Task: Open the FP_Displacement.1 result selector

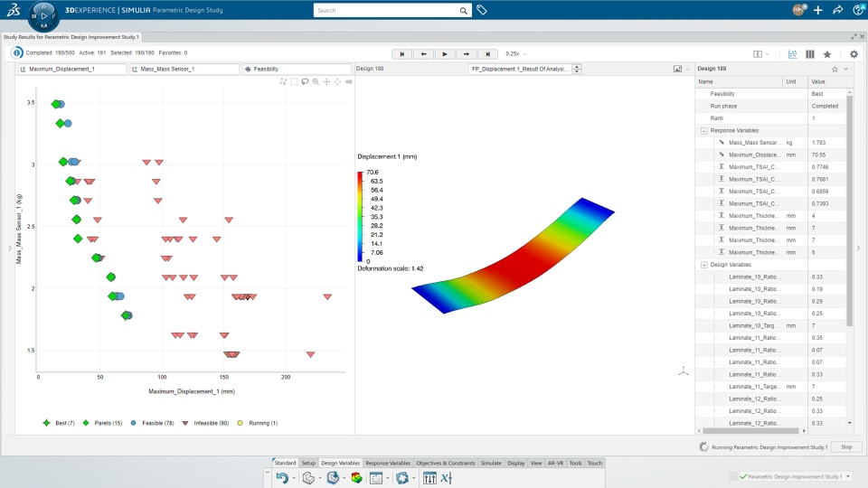Action: click(524, 70)
